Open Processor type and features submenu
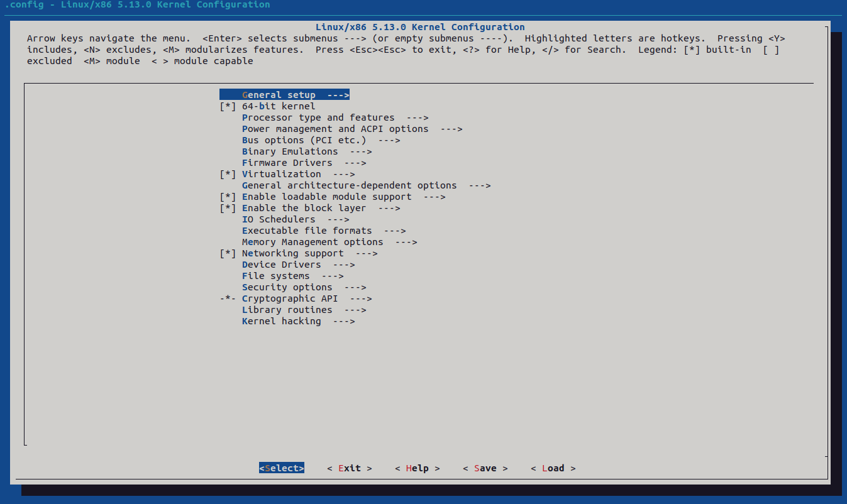 point(335,118)
